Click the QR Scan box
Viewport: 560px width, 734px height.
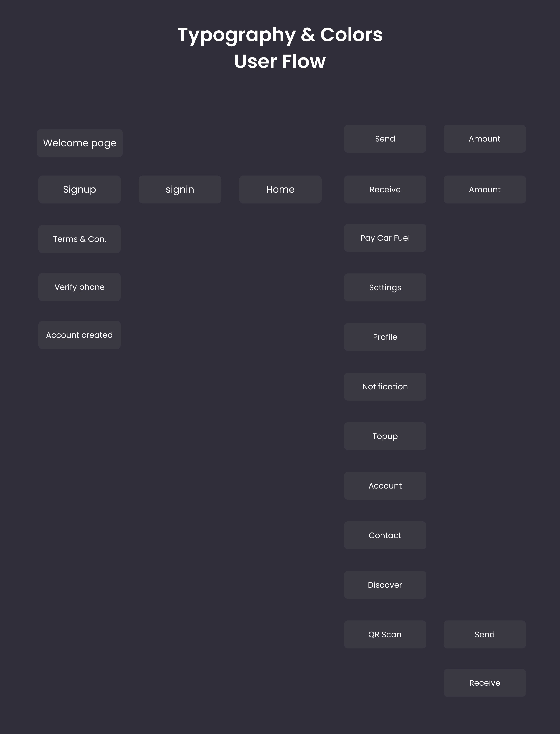(385, 634)
